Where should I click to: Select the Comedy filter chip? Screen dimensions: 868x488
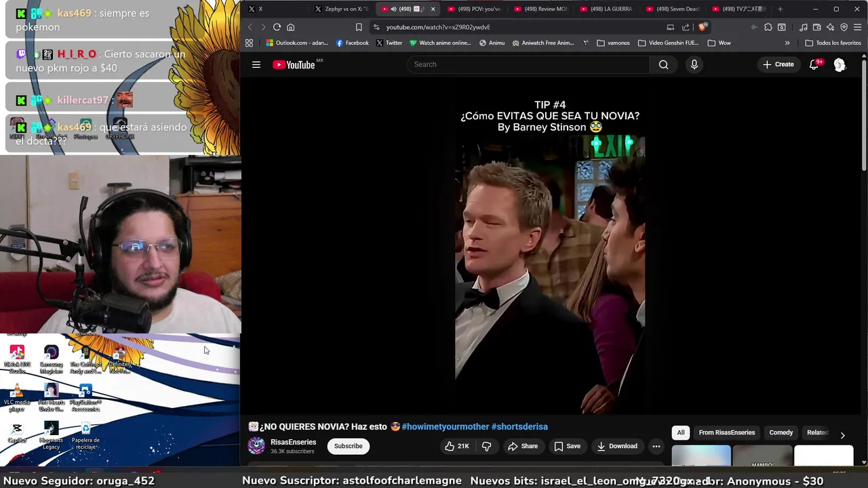[x=781, y=432]
